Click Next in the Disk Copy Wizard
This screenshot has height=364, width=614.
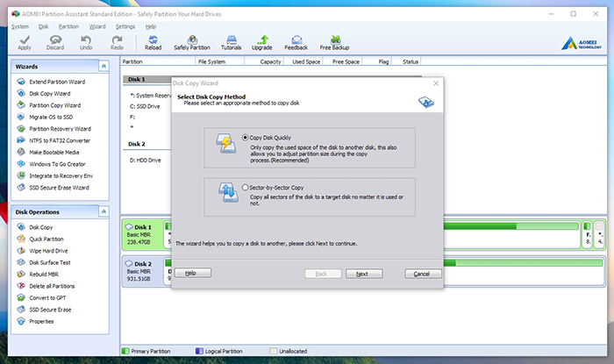364,274
